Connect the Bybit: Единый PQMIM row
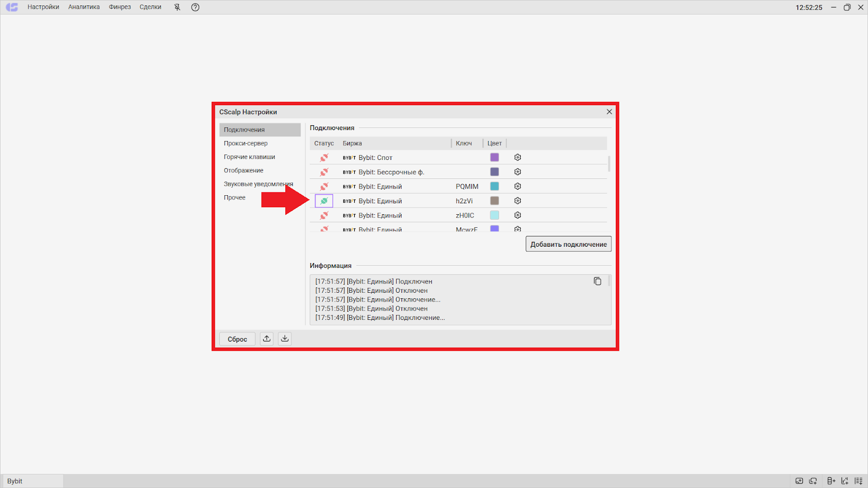This screenshot has height=488, width=868. (x=324, y=187)
